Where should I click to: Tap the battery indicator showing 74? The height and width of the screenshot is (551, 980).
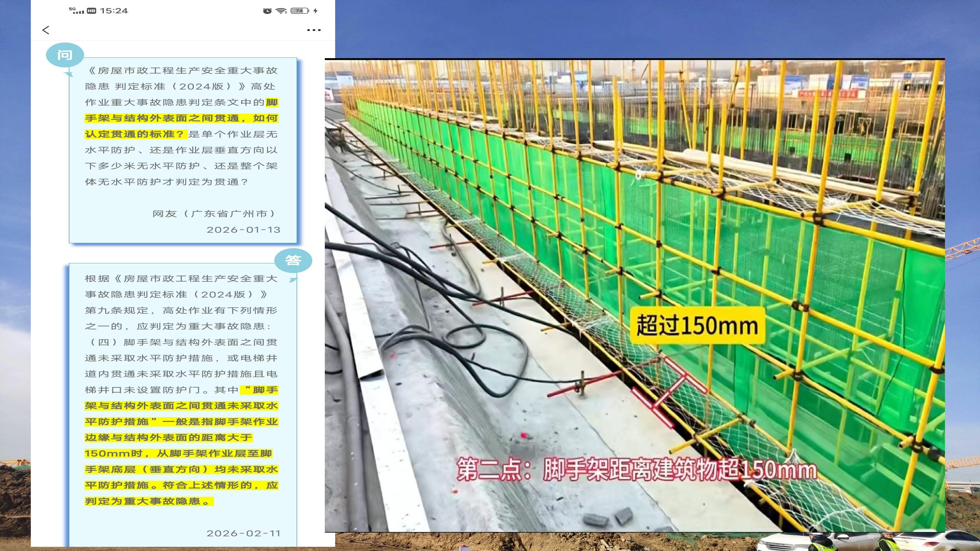[300, 11]
